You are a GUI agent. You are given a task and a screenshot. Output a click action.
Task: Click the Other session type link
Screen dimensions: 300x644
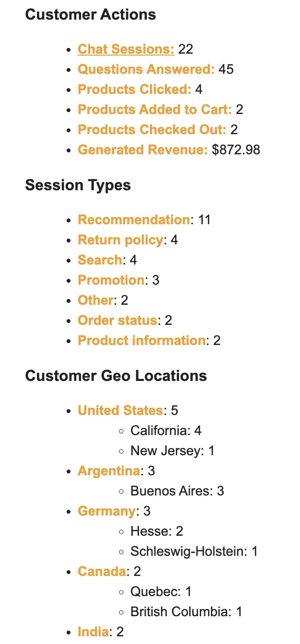95,300
